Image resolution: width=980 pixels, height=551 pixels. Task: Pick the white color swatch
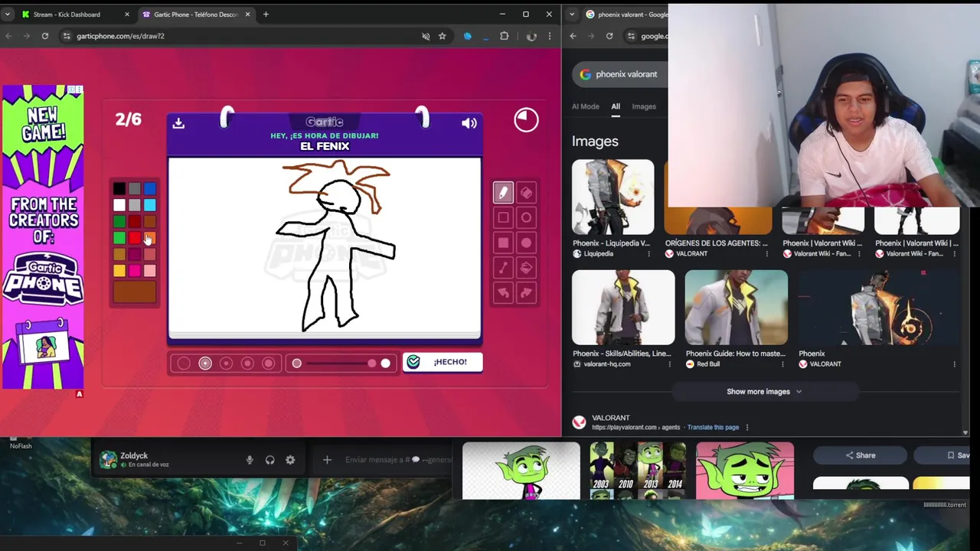pos(119,205)
